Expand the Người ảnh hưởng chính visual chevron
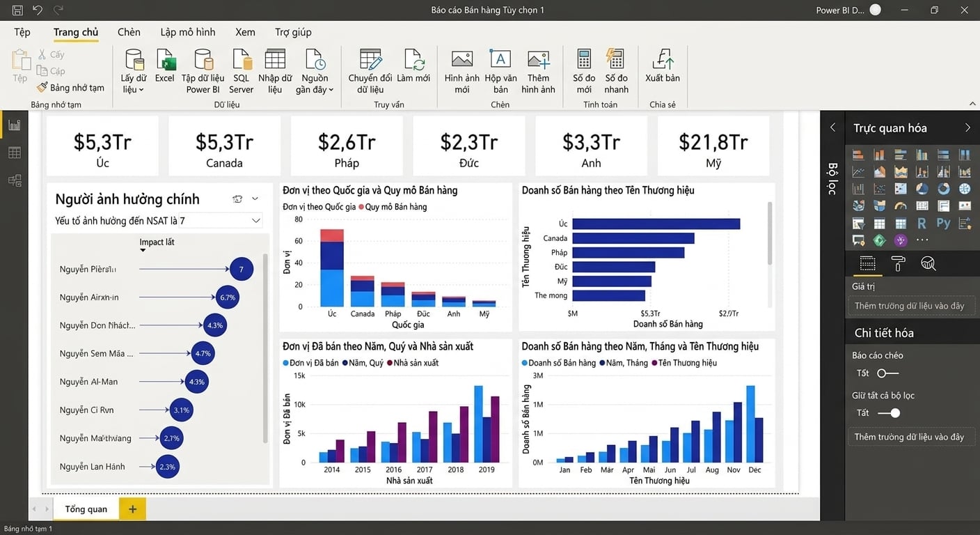Image resolution: width=980 pixels, height=535 pixels. [255, 199]
